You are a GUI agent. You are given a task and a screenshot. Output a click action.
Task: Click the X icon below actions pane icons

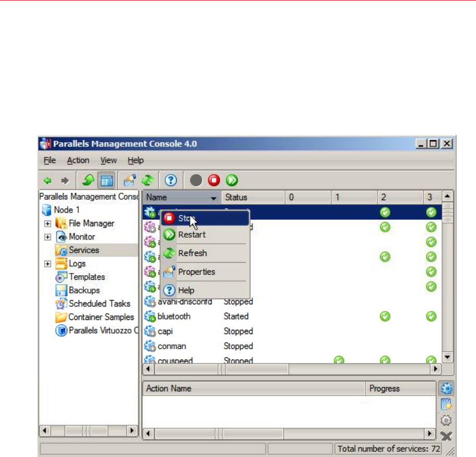pyautogui.click(x=446, y=436)
